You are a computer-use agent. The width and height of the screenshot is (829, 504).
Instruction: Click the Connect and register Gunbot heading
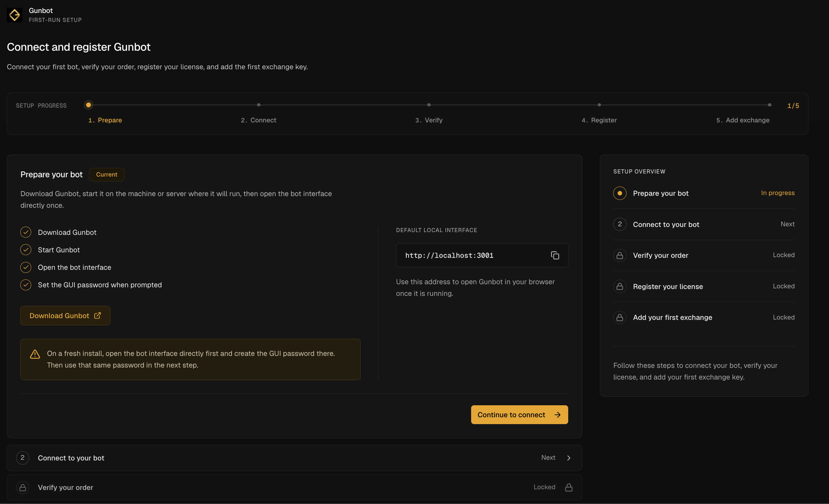pos(79,47)
